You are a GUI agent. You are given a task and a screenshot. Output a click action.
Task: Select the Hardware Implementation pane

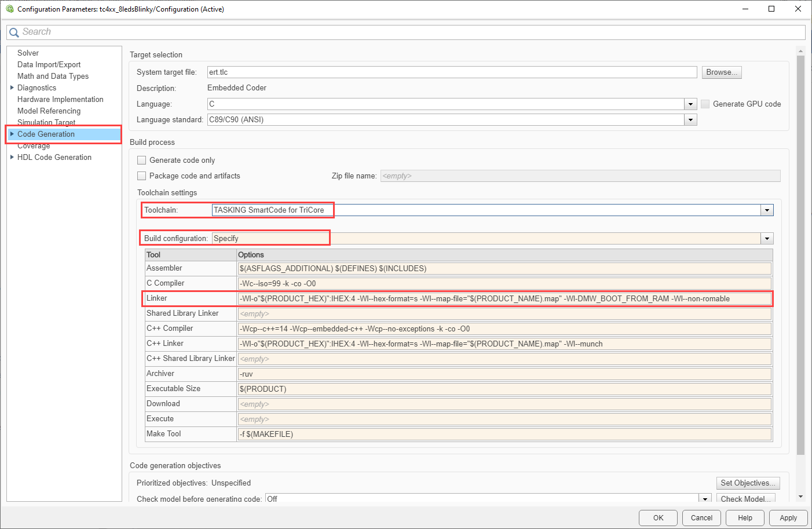pos(60,99)
